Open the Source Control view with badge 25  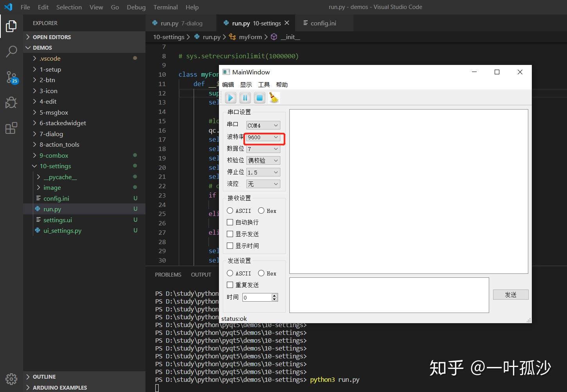pyautogui.click(x=11, y=77)
